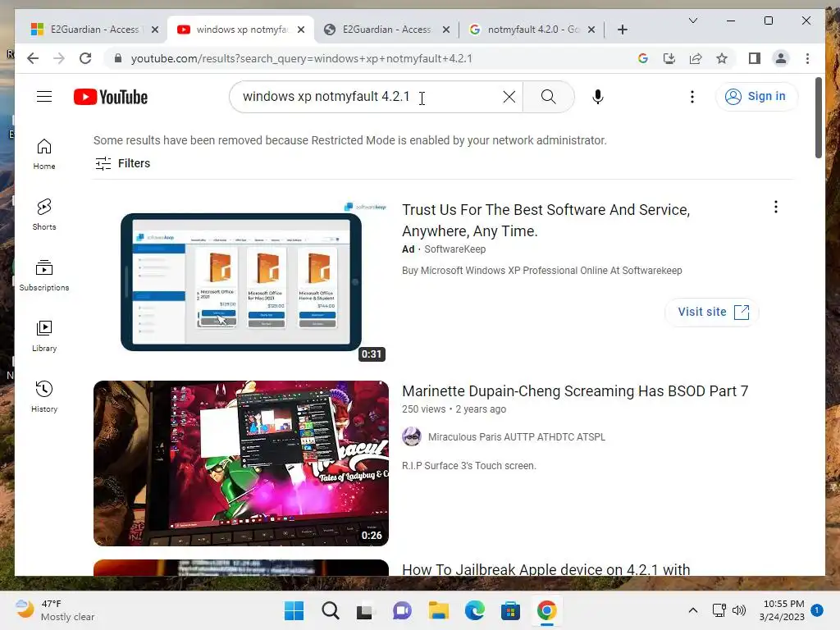840x630 pixels.
Task: Click the page vertical scrollbar
Action: (x=818, y=118)
